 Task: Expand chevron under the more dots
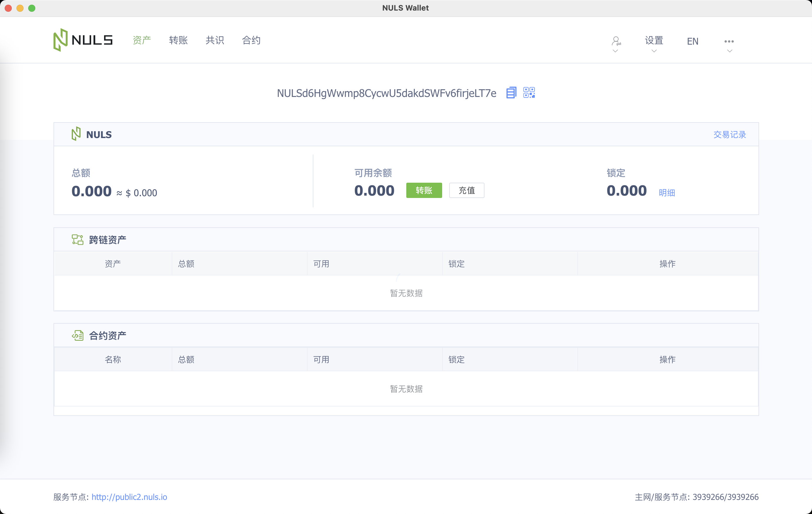click(729, 51)
